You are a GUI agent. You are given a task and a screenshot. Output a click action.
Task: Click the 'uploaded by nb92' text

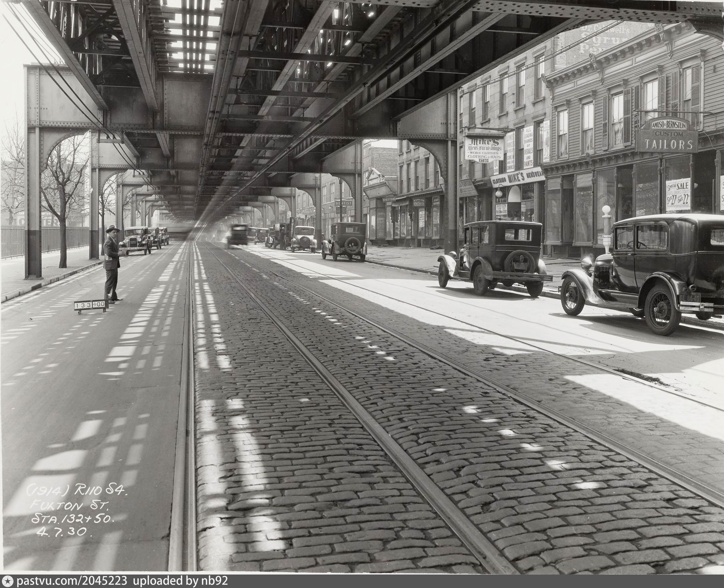(x=180, y=581)
